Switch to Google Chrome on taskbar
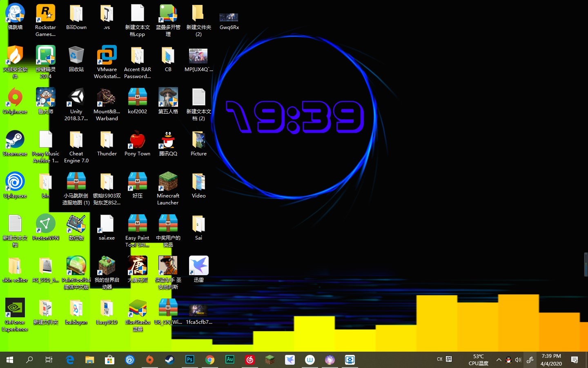This screenshot has width=588, height=368. click(x=210, y=360)
